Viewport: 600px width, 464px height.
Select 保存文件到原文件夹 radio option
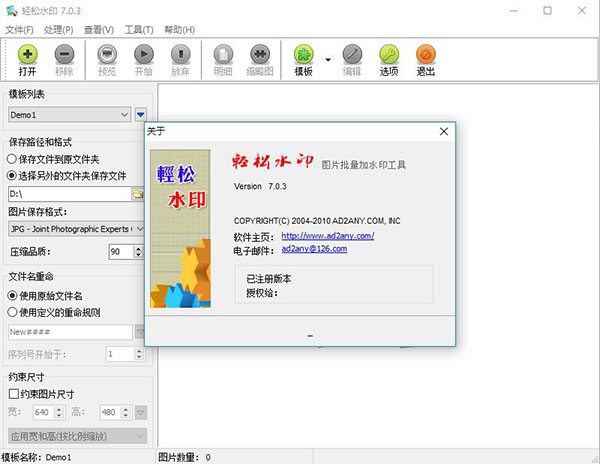tap(12, 158)
